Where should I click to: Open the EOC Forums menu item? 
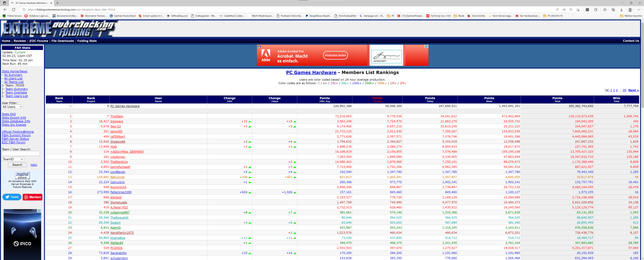[38, 41]
